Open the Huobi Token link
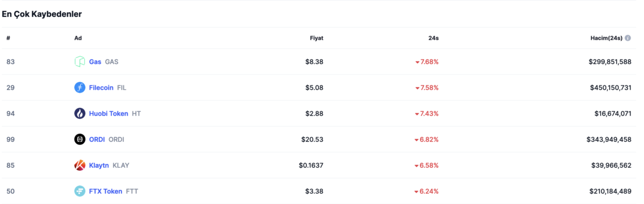 click(108, 113)
